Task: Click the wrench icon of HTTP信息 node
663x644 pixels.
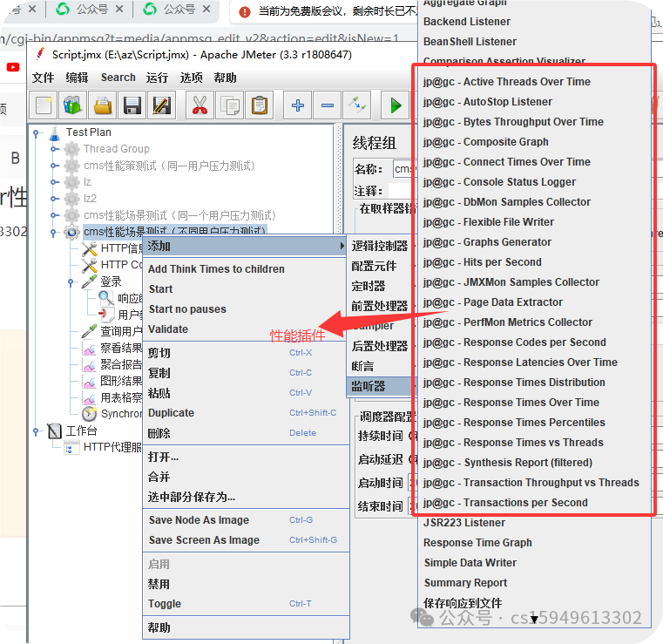Action: click(x=90, y=248)
